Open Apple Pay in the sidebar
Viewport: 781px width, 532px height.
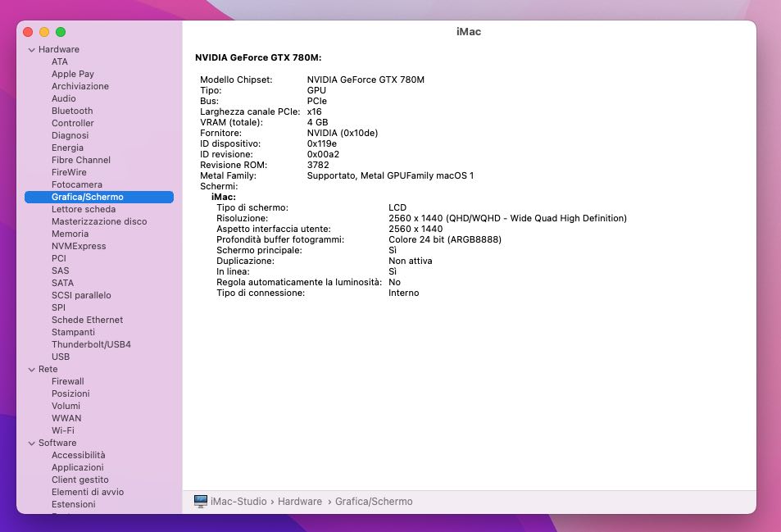[73, 74]
